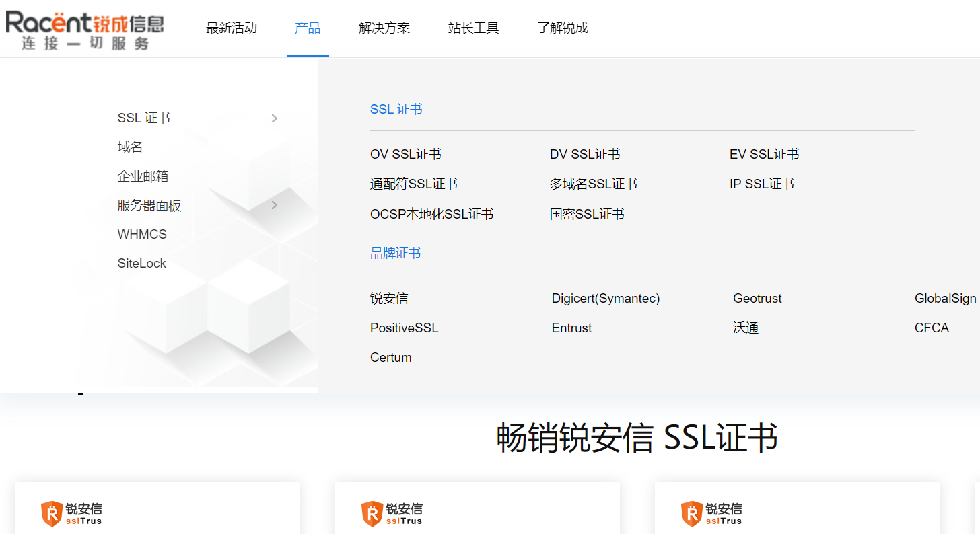Open the Geotrust brand link
Screen dimensions: 980x534
tap(757, 298)
